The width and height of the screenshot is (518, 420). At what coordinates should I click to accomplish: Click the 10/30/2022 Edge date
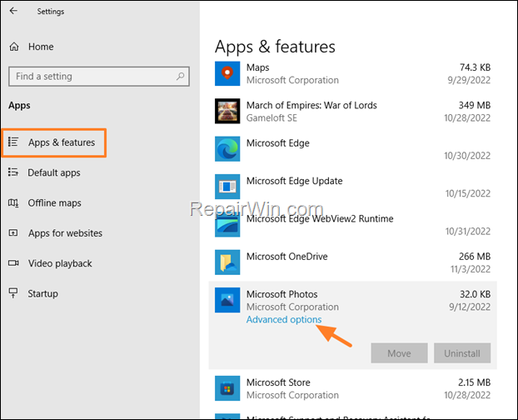pyautogui.click(x=467, y=156)
